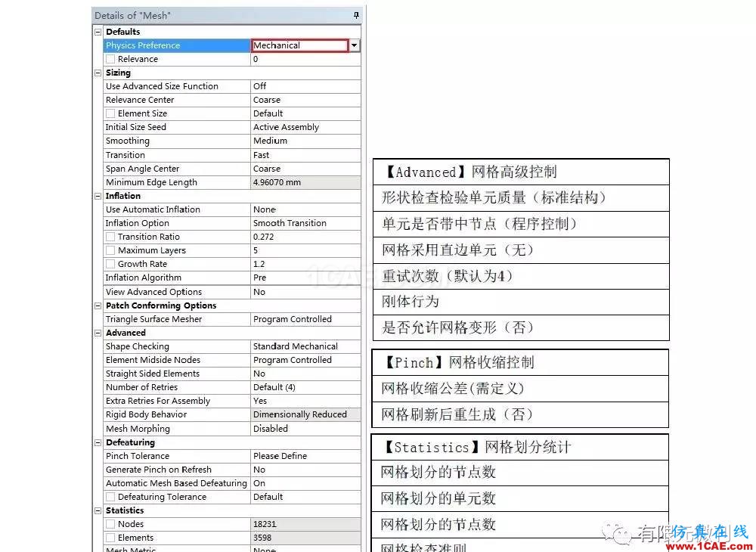Click Inflation Algorithm value Pre
756x552 pixels.
[305, 278]
